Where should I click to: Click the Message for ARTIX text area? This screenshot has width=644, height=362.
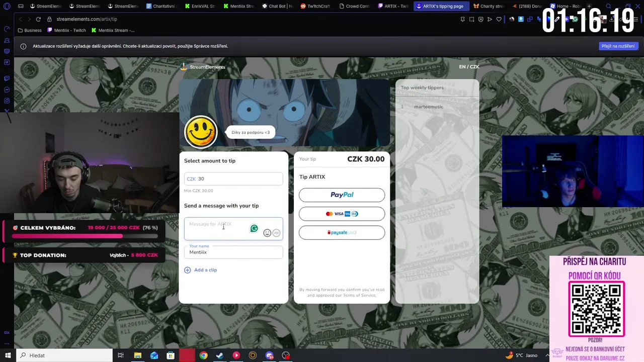click(x=233, y=229)
